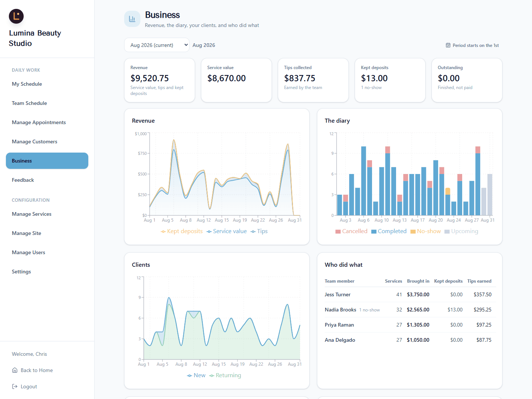Go to Manage Appointments
The image size is (532, 399).
47,122
